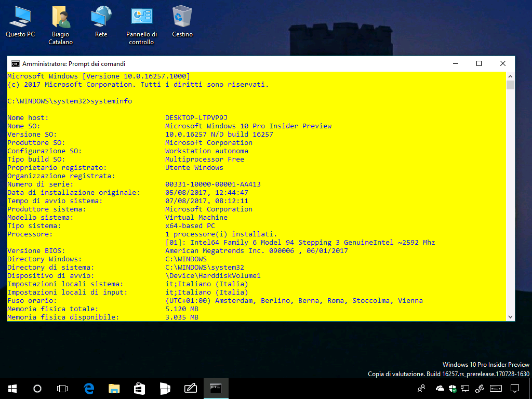Click 'Microsoft Corporation' in the Produttore SO row
Image resolution: width=532 pixels, height=399 pixels.
(209, 142)
